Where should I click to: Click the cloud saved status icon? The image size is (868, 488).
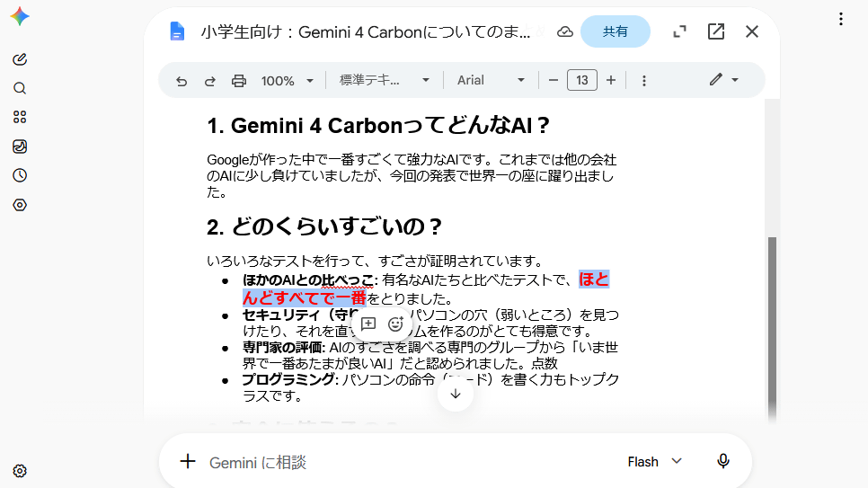pyautogui.click(x=564, y=31)
